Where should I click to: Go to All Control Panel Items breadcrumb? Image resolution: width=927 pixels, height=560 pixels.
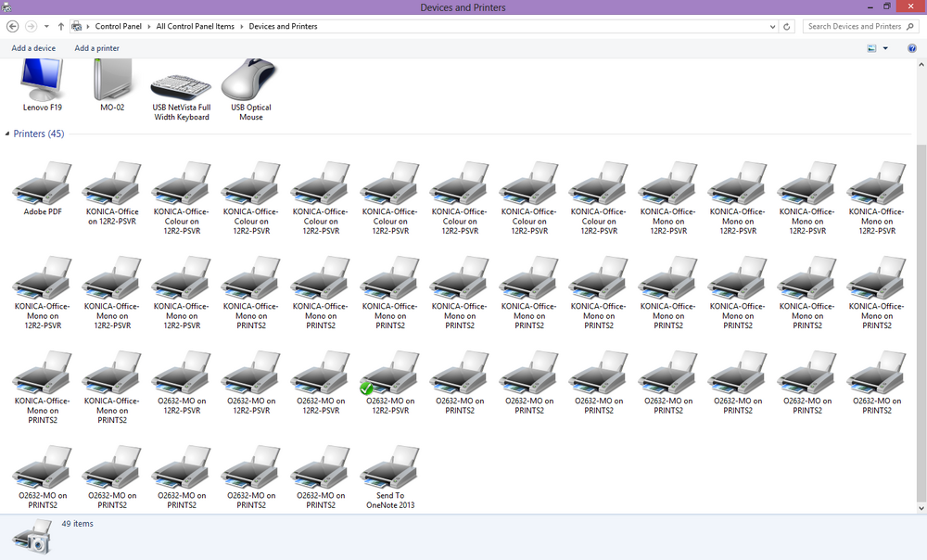[195, 27]
